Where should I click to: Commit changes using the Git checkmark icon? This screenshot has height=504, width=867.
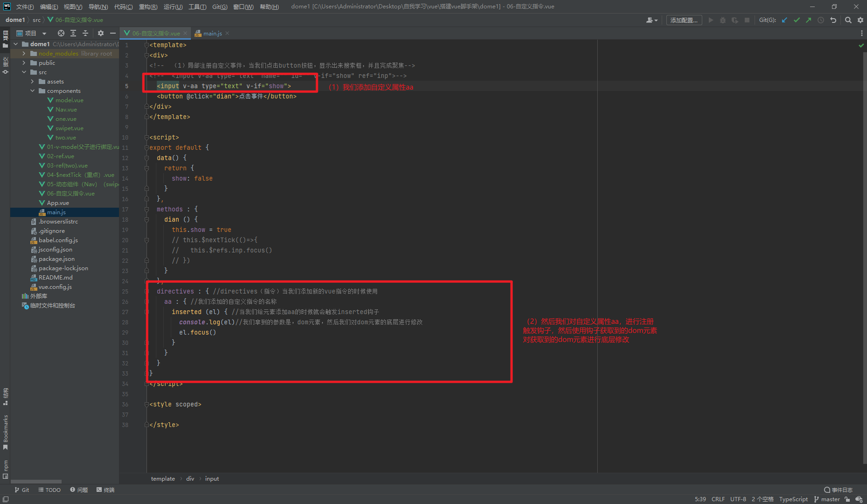coord(797,20)
